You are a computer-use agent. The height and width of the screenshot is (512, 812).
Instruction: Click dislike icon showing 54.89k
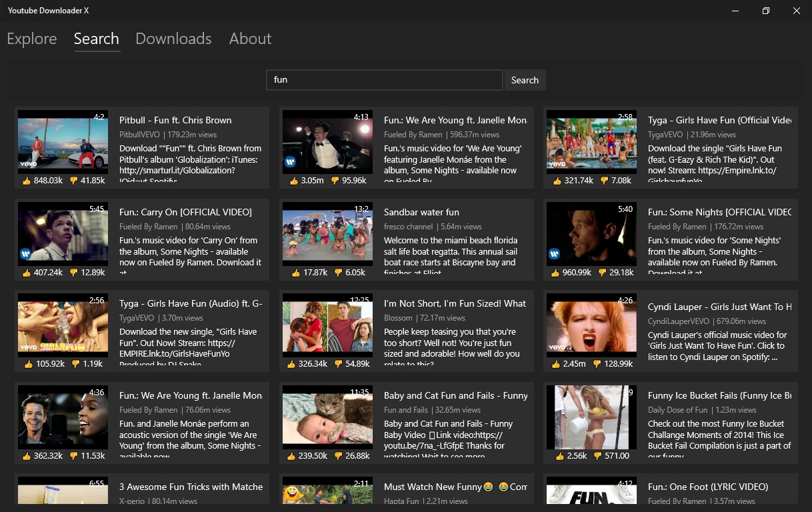[x=339, y=364]
